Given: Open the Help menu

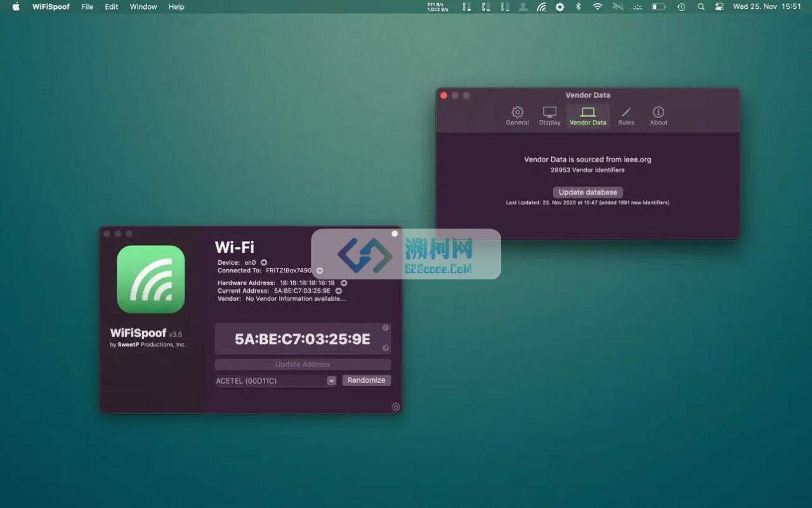Looking at the screenshot, I should 176,7.
